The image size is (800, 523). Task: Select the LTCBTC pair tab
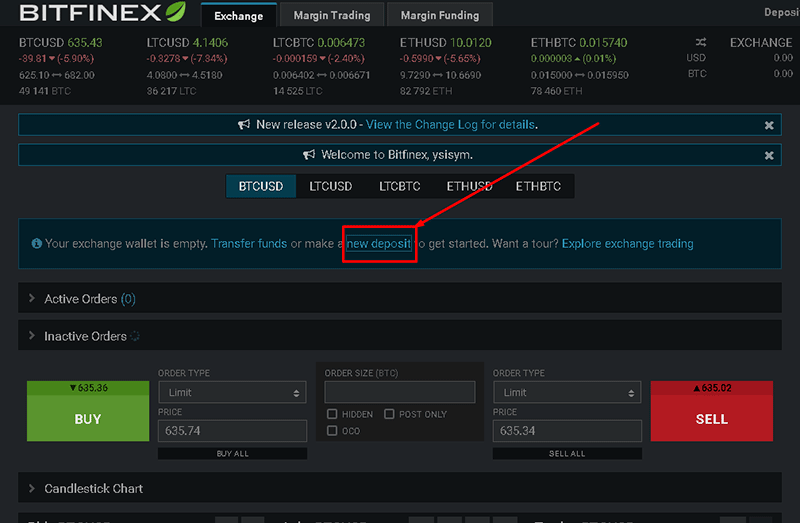[399, 186]
